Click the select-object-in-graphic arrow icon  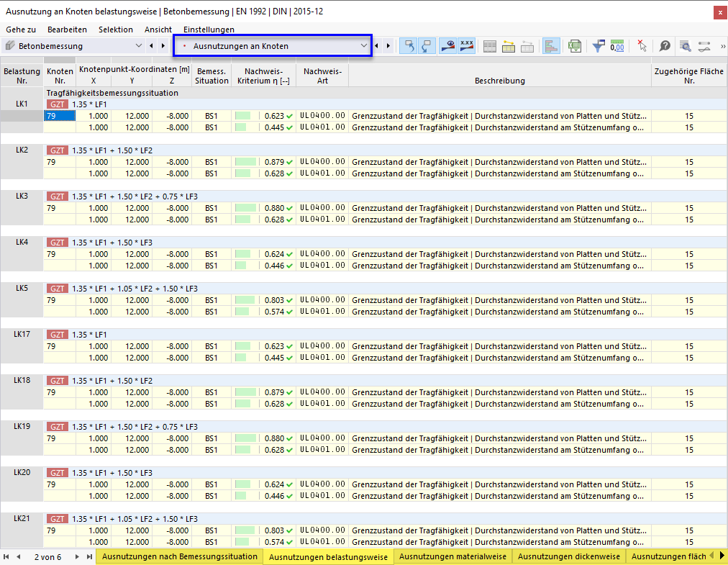click(409, 46)
